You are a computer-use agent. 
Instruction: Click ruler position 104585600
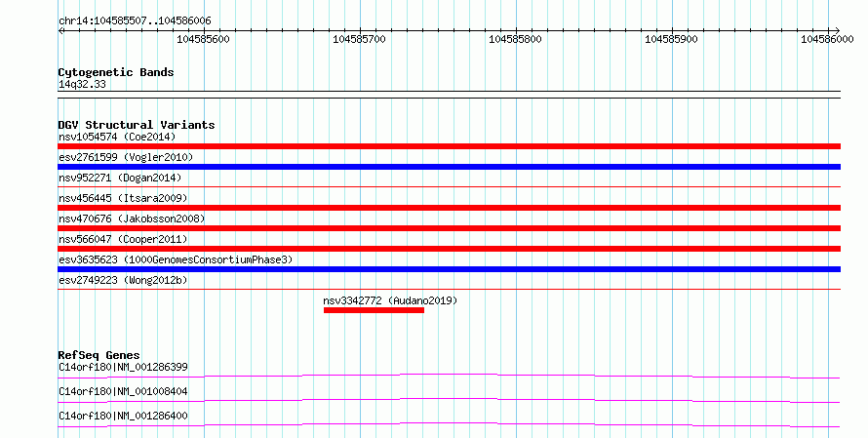pos(203,39)
